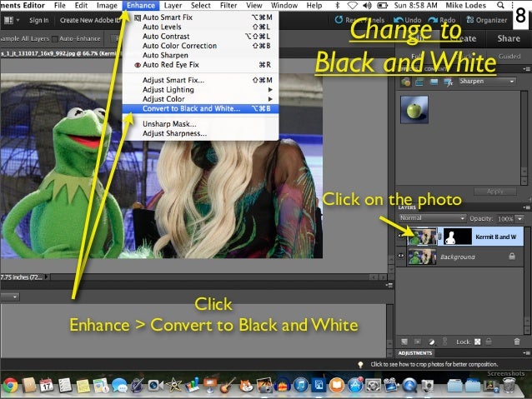The image size is (532, 399).
Task: Toggle Lock transparent pixels checkerboard
Action: [x=478, y=342]
